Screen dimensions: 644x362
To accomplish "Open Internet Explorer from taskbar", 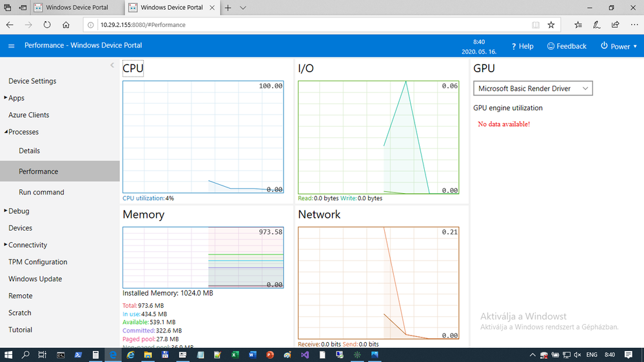I will pos(130,355).
